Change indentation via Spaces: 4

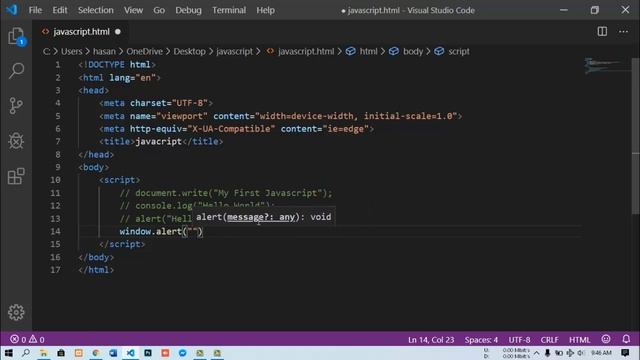click(481, 340)
